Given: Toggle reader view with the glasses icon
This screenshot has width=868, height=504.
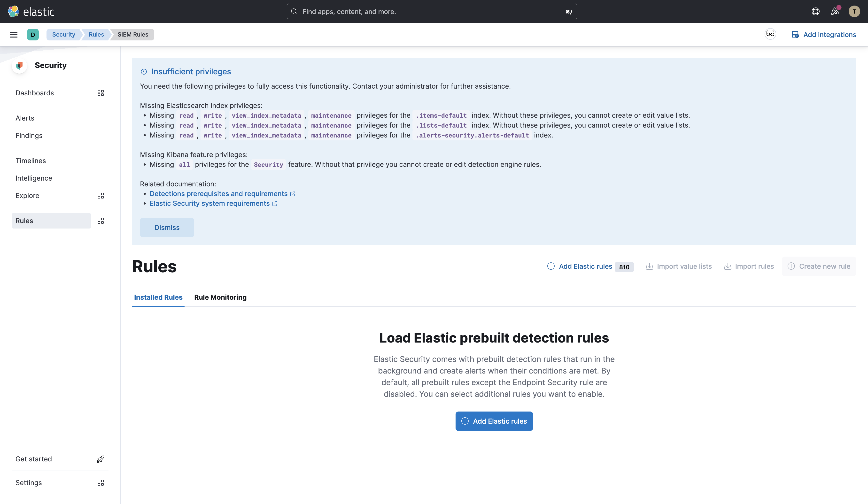Looking at the screenshot, I should tap(770, 34).
